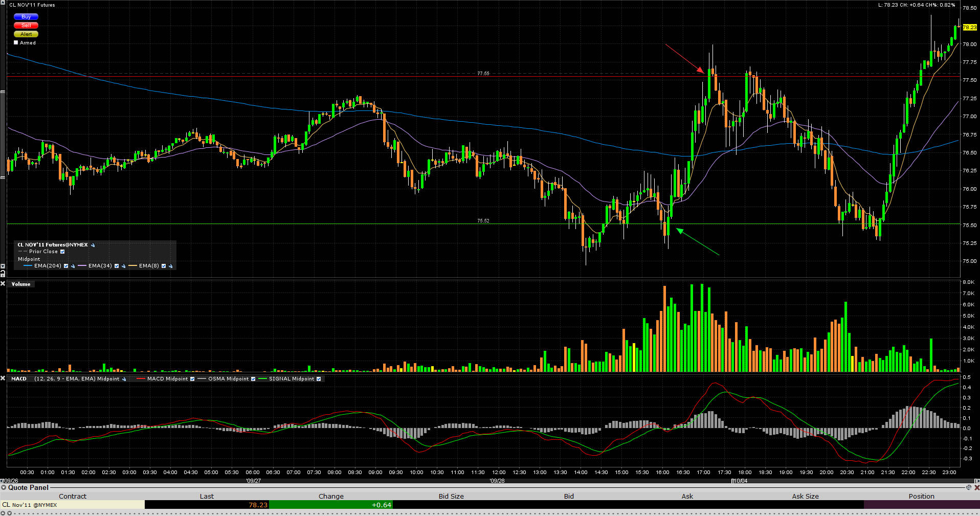Click the yellow Alert button
Viewport: 980px width, 516px height.
tap(26, 34)
